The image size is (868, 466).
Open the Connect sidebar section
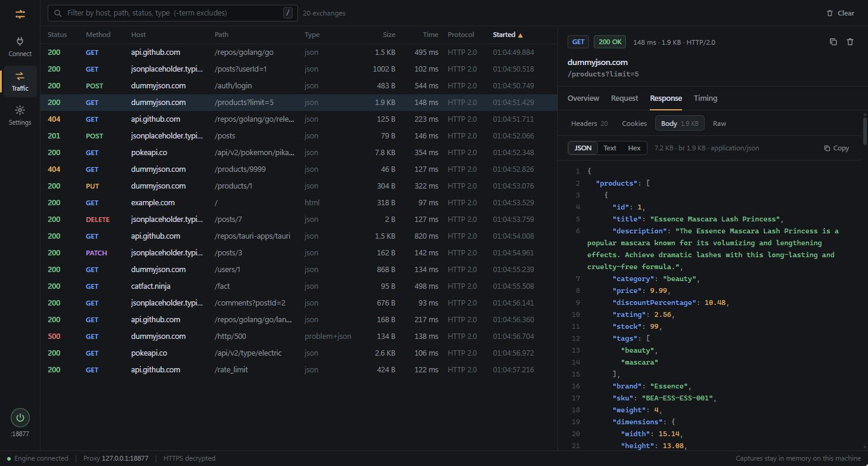20,47
